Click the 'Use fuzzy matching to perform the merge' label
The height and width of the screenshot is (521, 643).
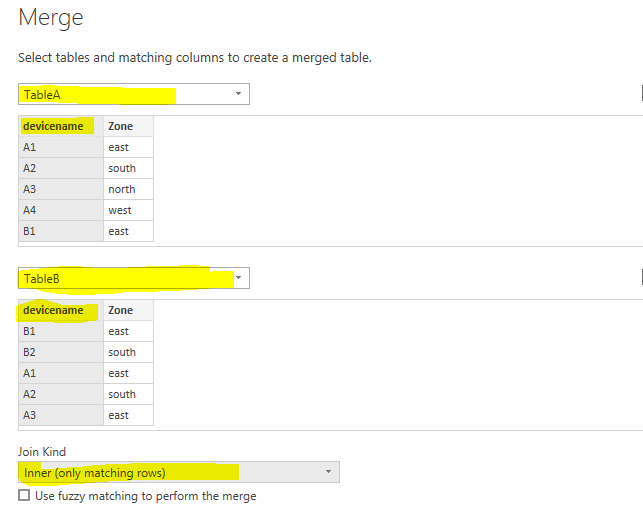(146, 496)
